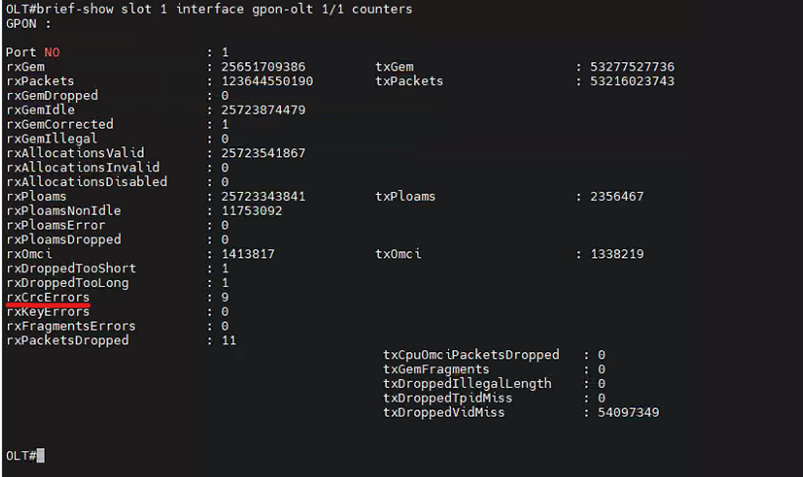The height and width of the screenshot is (477, 803).
Task: Click the rxPackets value 123644550190
Action: (267, 81)
